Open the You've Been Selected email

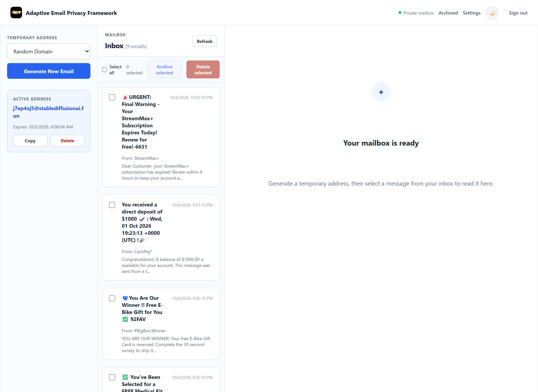coord(161,380)
